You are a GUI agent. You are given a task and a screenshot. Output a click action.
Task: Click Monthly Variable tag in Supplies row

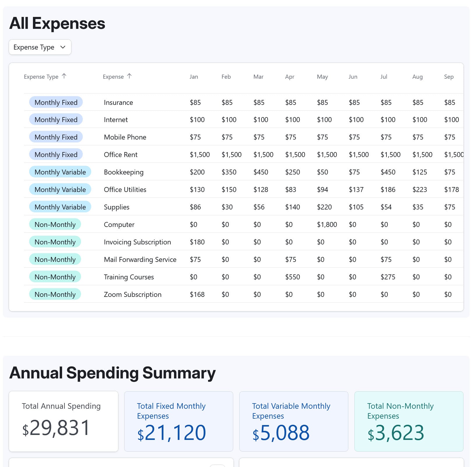click(60, 207)
